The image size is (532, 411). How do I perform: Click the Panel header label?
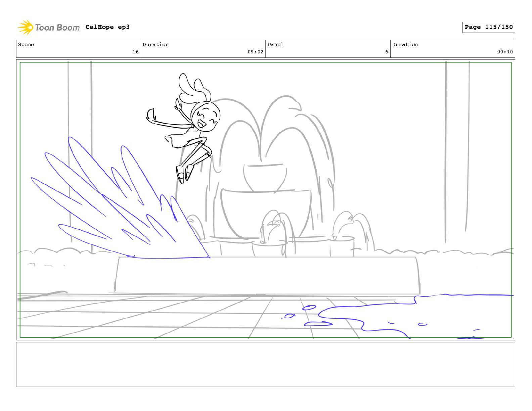[275, 45]
